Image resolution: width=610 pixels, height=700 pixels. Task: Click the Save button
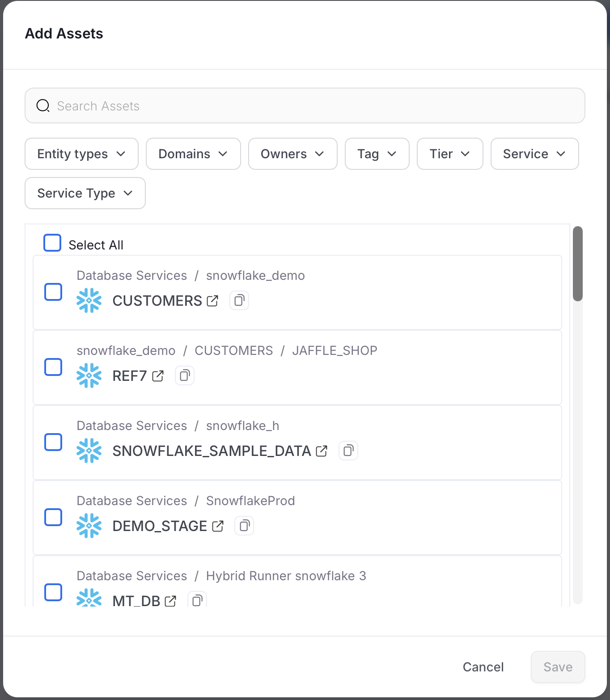558,667
